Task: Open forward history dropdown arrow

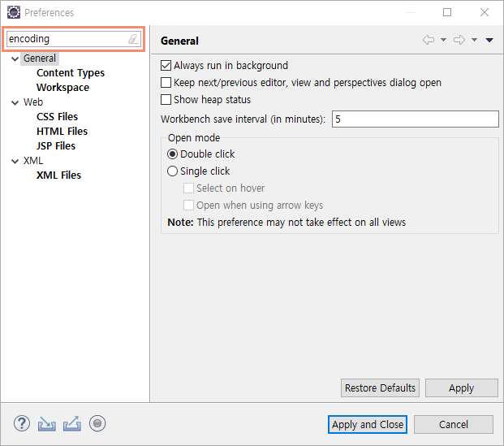Action: pos(474,40)
